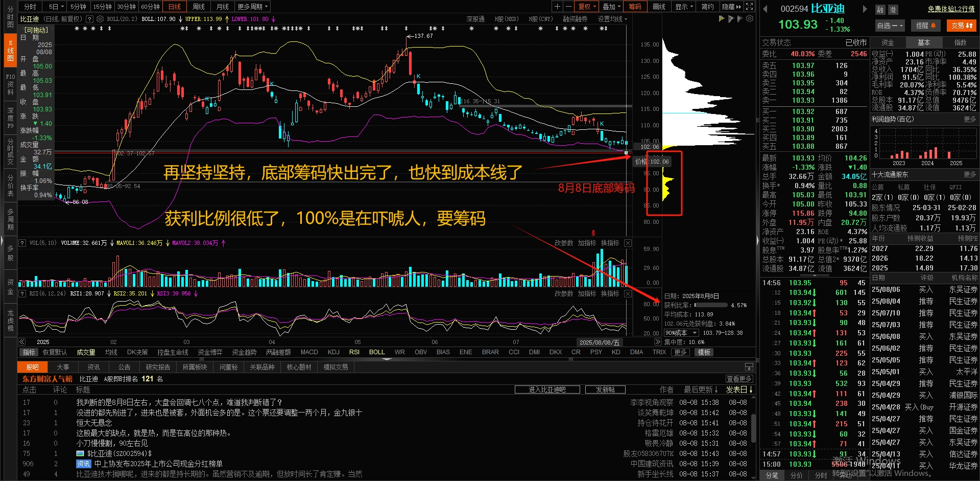This screenshot has width=980, height=481.
Task: Click the 港 Hong Kong connect badge
Action: [893, 10]
